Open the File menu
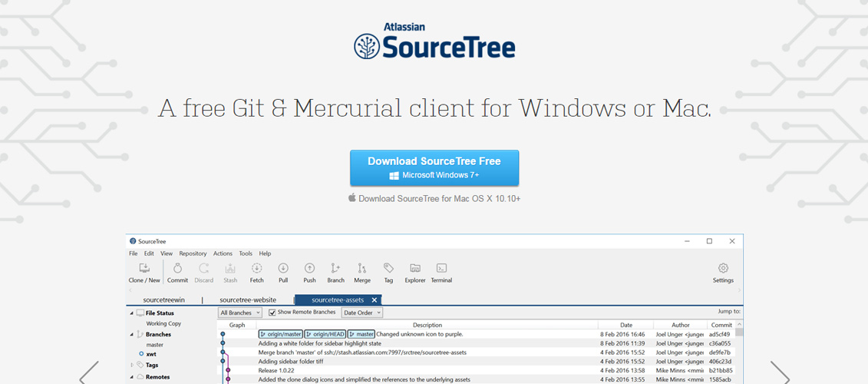Viewport: 868px width, 384px height. pos(134,253)
